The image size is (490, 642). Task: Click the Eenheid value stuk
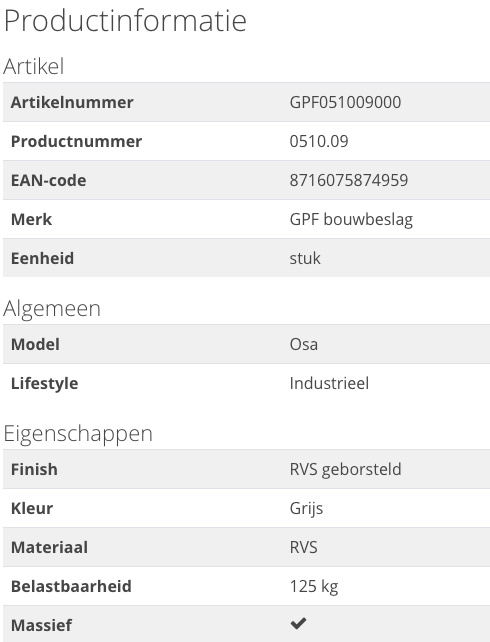click(x=305, y=258)
